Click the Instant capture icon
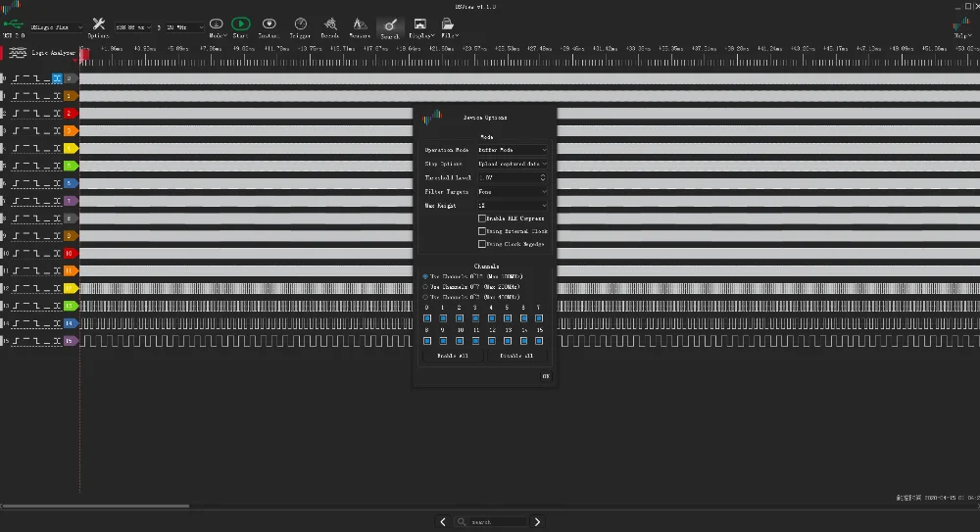The image size is (980, 532). (269, 24)
